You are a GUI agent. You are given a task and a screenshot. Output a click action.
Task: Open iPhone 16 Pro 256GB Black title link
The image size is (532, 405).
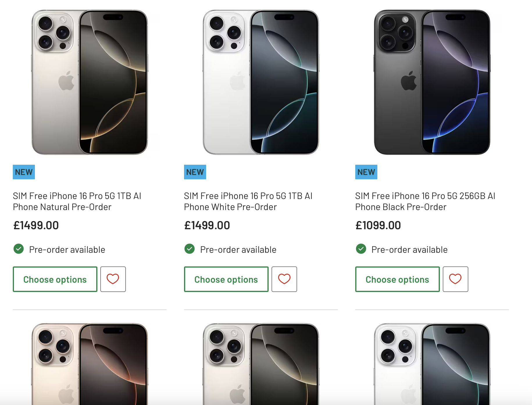point(425,201)
